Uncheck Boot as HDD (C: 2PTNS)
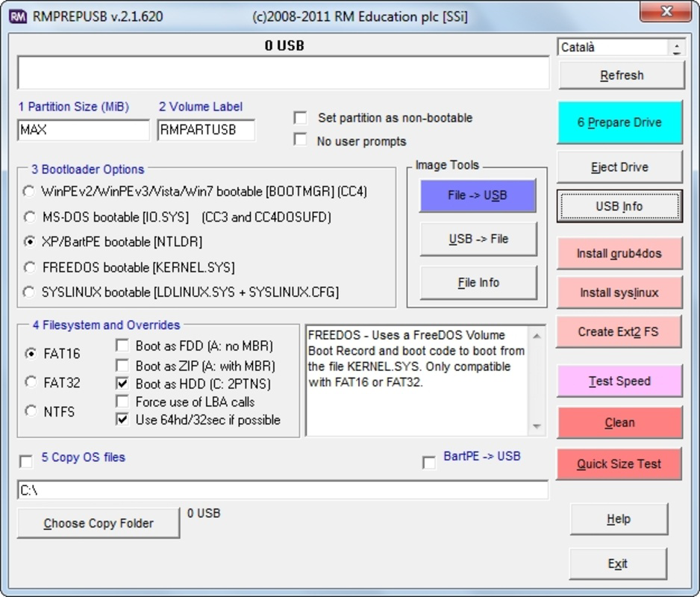Viewport: 700px width, 597px height. pos(122,383)
